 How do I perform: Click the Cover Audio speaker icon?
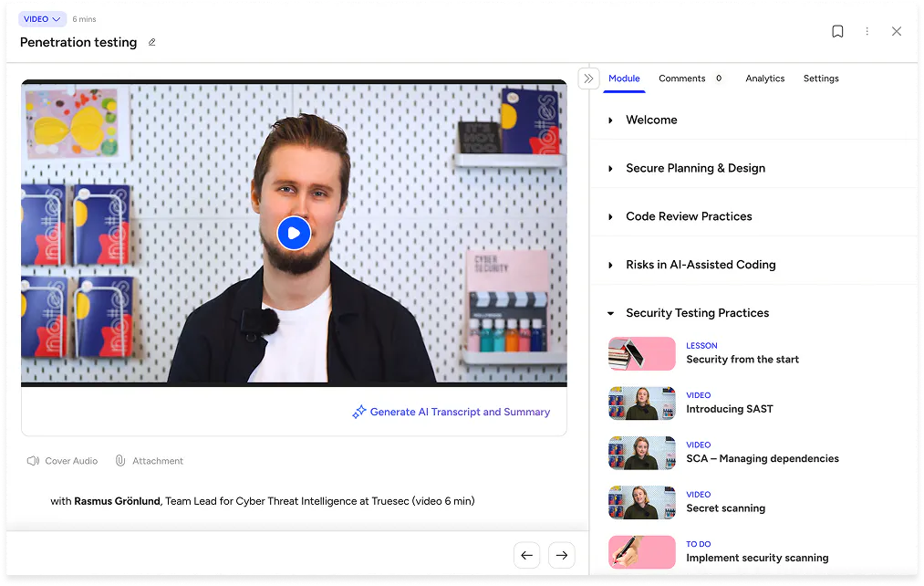click(x=33, y=461)
